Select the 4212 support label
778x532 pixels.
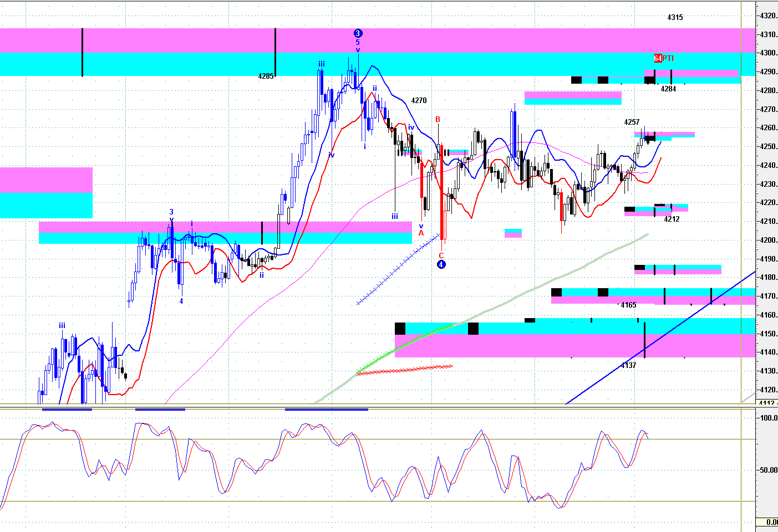pos(672,219)
